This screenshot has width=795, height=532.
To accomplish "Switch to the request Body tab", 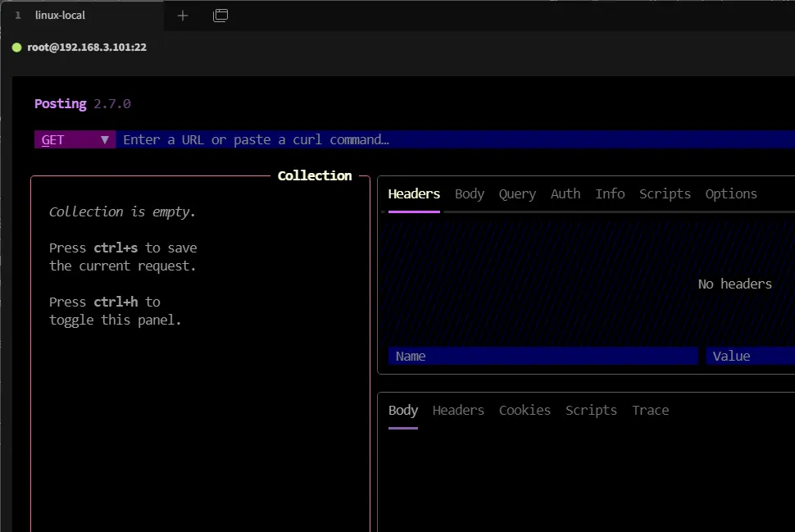I will (x=470, y=194).
